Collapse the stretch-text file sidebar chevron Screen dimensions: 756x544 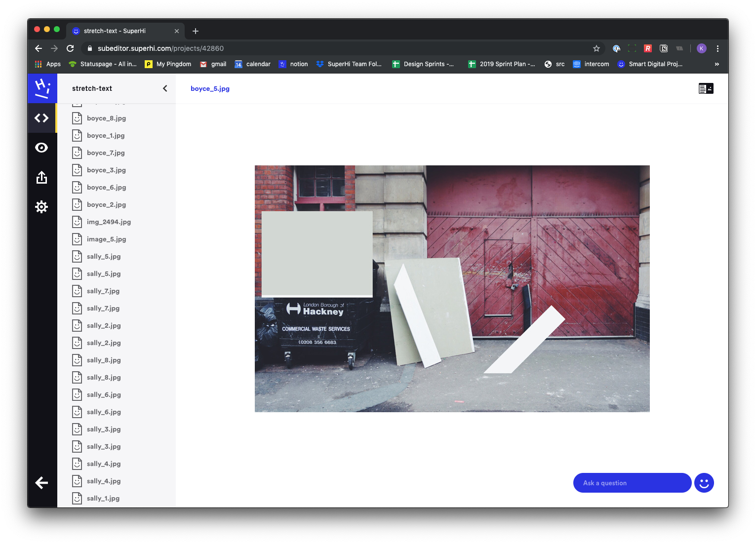click(165, 88)
